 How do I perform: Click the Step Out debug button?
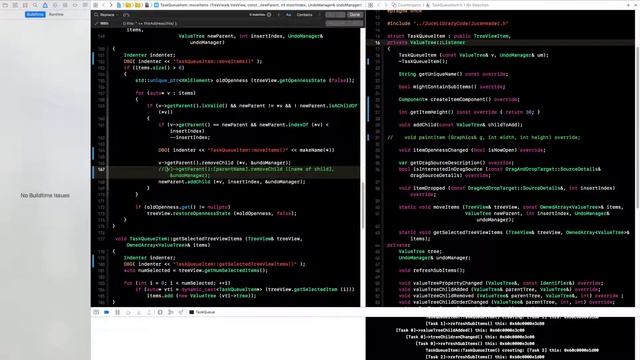(149, 312)
